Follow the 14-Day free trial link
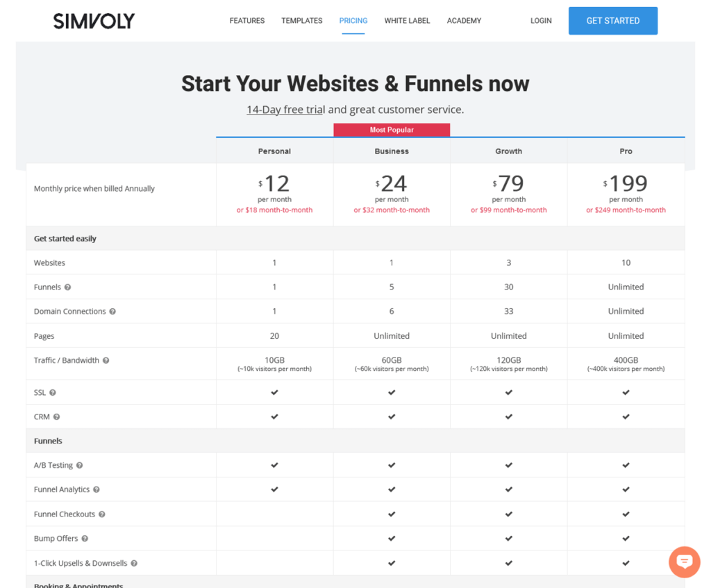The height and width of the screenshot is (588, 711). point(285,110)
